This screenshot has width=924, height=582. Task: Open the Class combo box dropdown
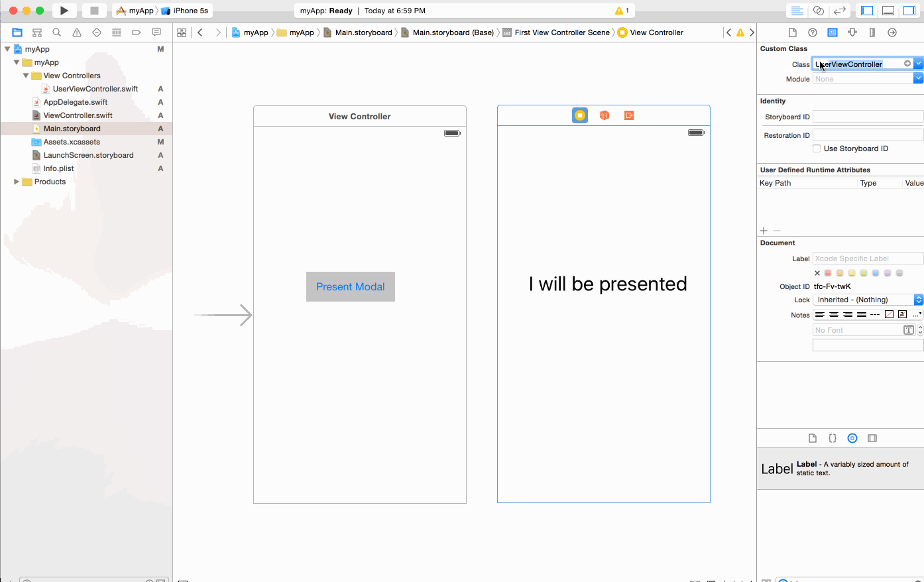click(x=918, y=64)
